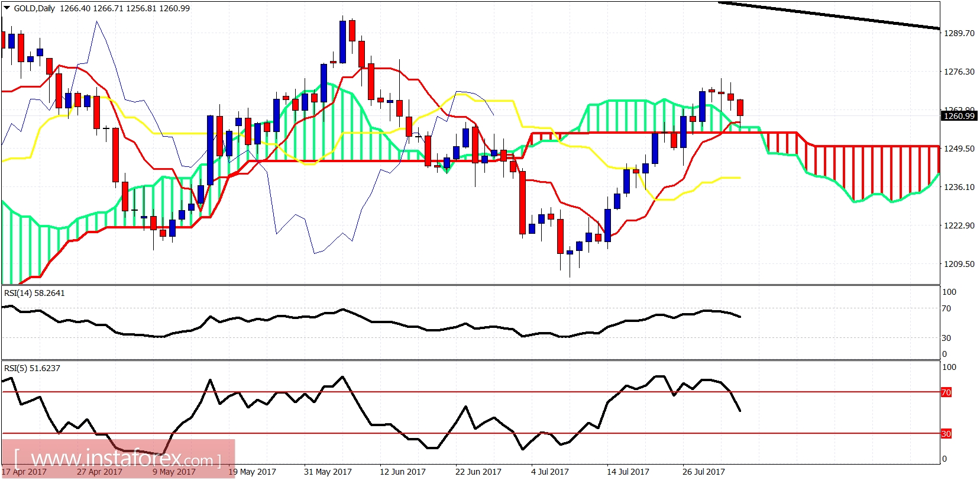
Task: Click the red 70 level marker on RSI(5)
Action: 946,392
